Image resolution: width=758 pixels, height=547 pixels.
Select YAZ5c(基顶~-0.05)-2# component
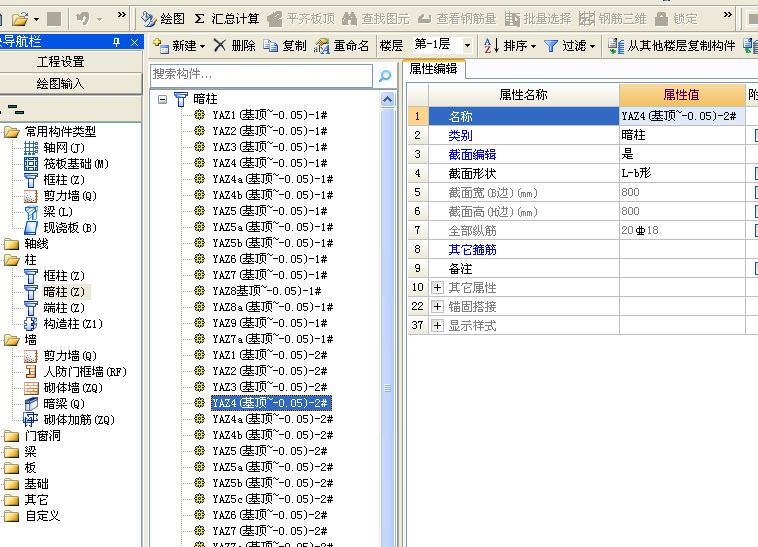point(273,499)
